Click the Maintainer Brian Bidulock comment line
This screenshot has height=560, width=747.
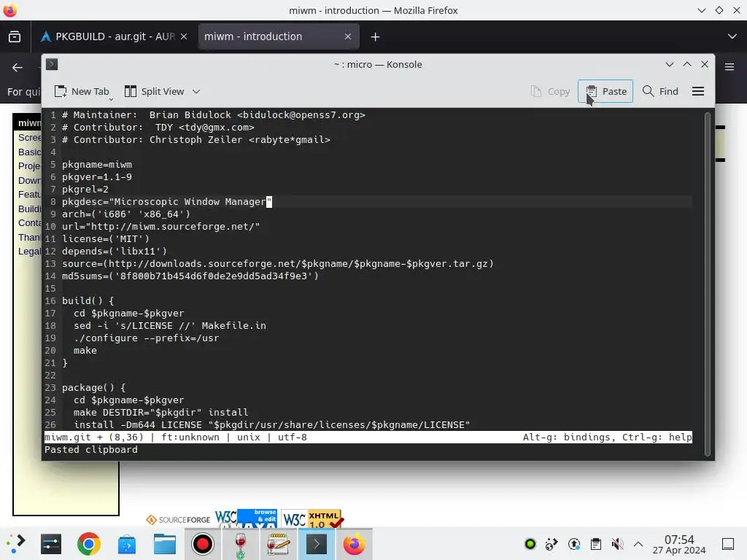[214, 115]
